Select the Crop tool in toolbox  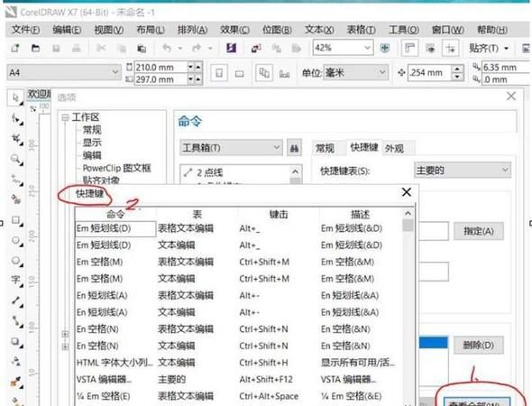tap(16, 139)
